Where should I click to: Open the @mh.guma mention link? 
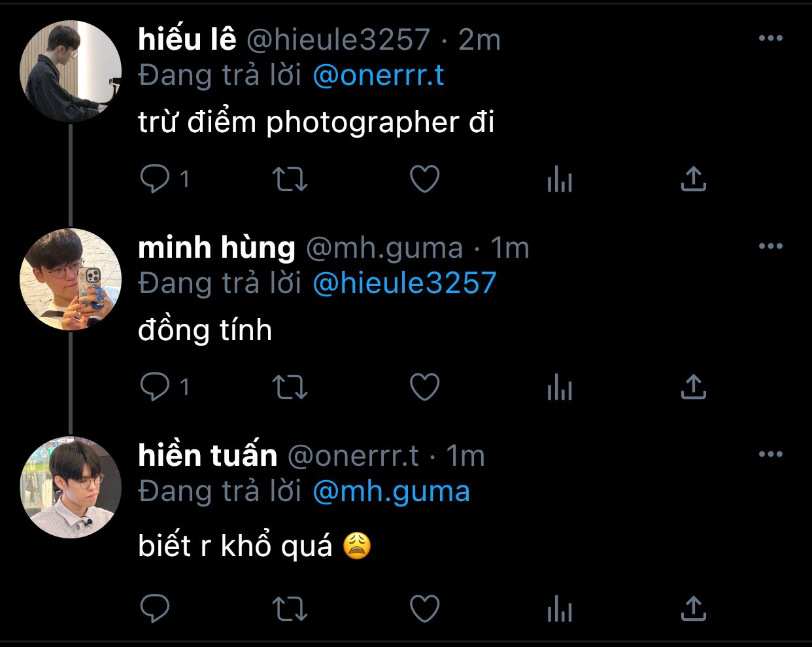(391, 491)
